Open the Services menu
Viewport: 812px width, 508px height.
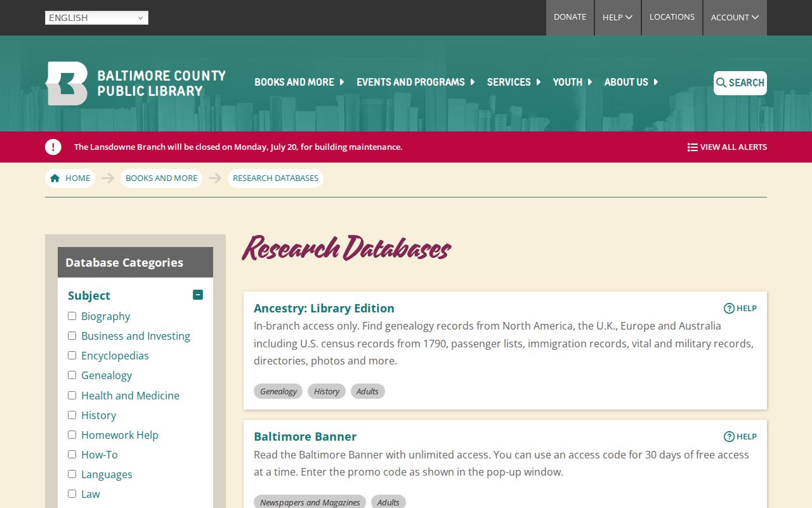514,83
